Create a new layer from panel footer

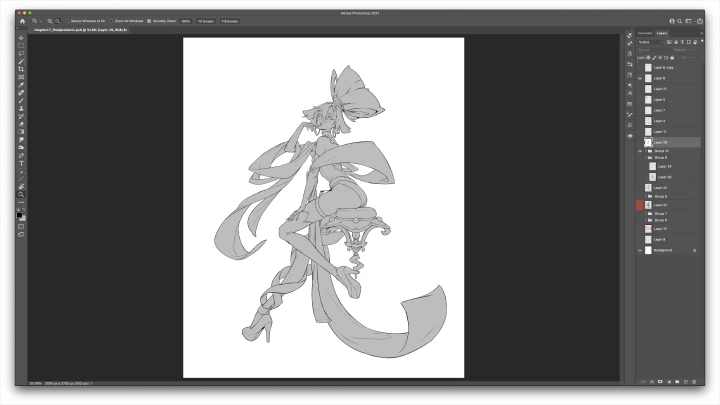pos(685,381)
